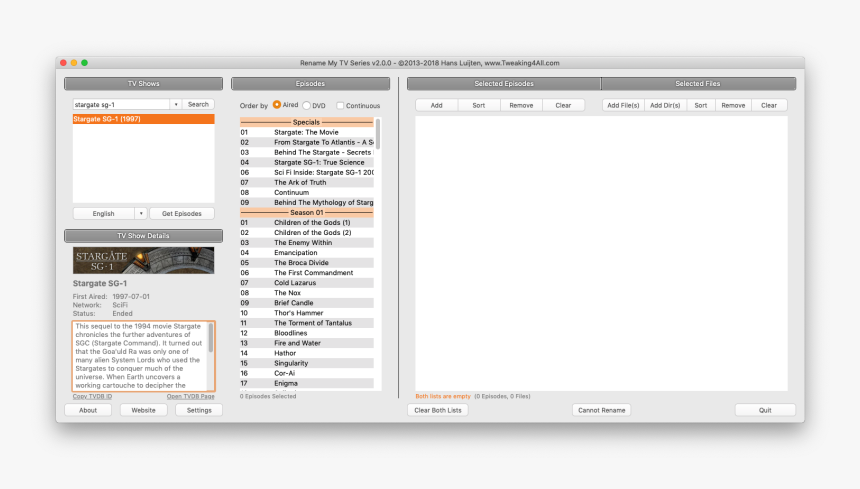The height and width of the screenshot is (489, 860).
Task: Click the TV Shows panel header
Action: 144,83
